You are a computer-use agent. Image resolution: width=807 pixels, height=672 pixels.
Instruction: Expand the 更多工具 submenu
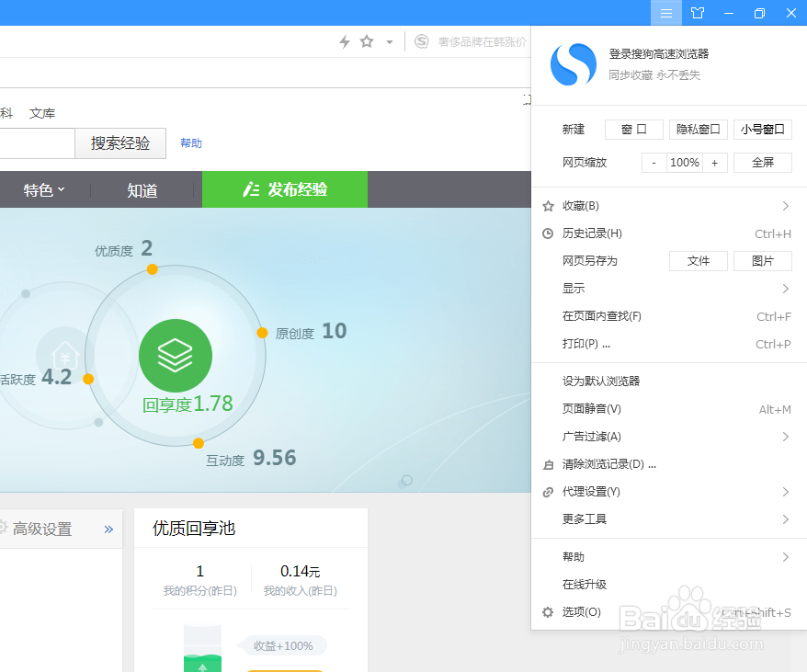click(x=668, y=519)
